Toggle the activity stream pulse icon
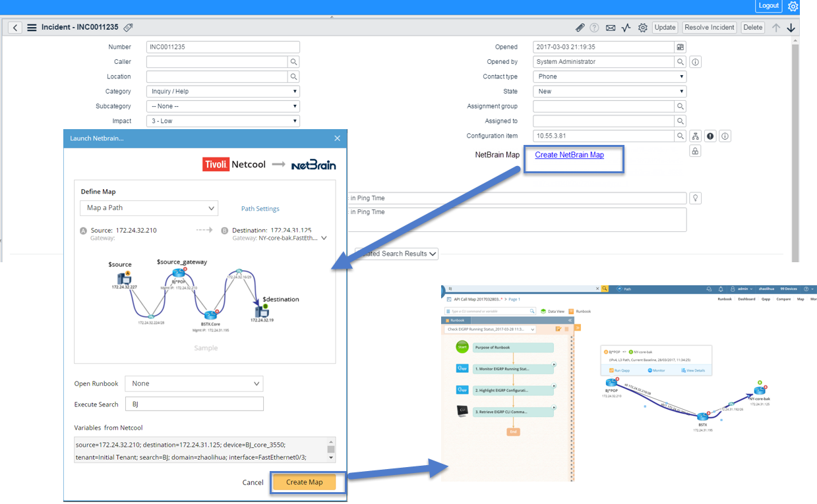This screenshot has width=817, height=504. click(x=626, y=28)
